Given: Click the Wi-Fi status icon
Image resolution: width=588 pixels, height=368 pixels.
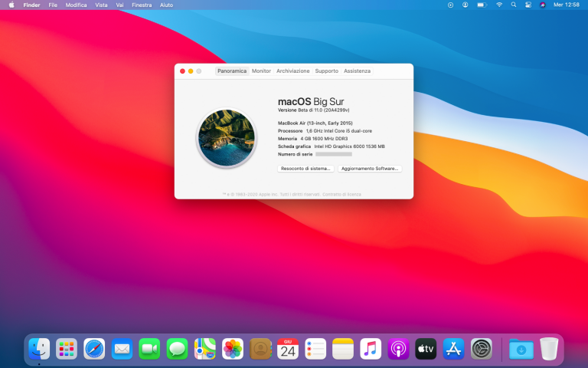Looking at the screenshot, I should coord(499,5).
